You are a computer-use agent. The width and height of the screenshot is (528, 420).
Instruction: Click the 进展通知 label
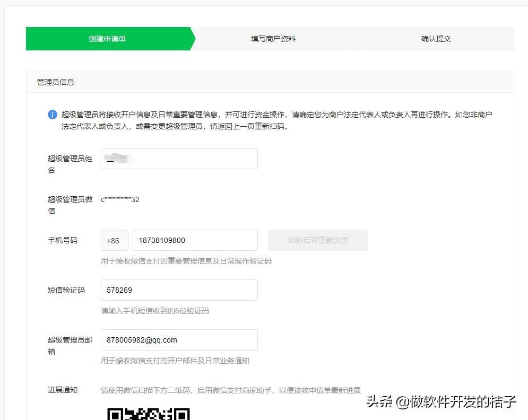pos(63,390)
